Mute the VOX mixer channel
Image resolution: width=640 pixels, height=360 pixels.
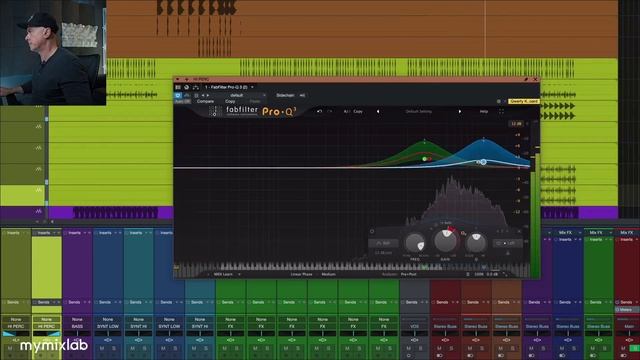pos(409,348)
